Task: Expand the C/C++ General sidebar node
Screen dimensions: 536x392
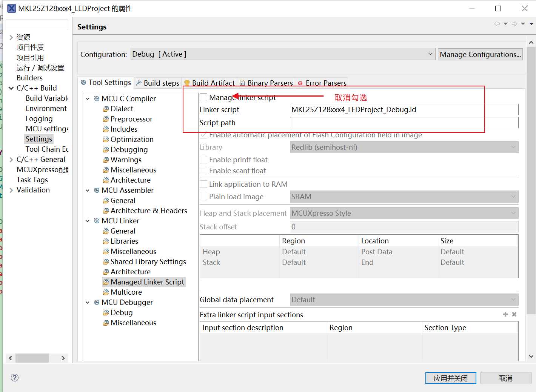Action: tap(11, 159)
